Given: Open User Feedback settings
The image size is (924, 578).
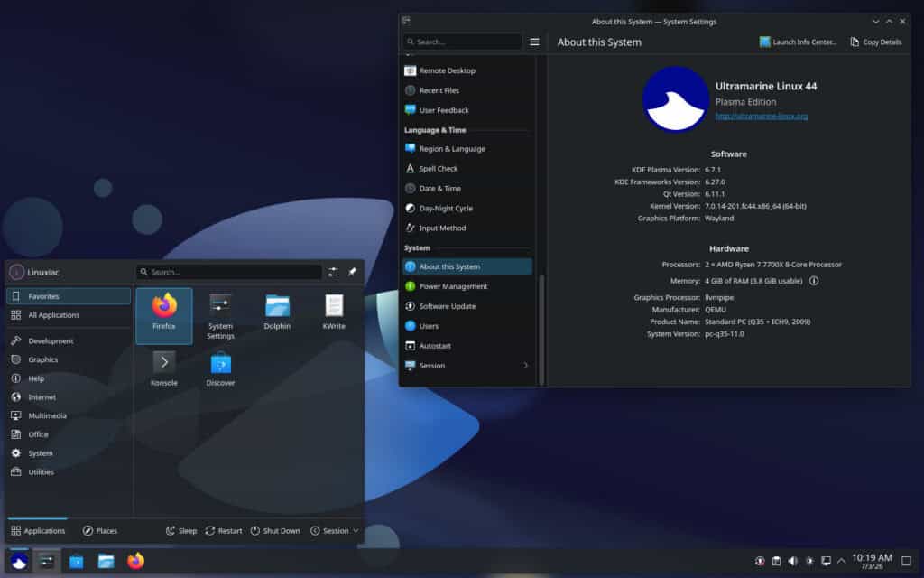Looking at the screenshot, I should click(x=468, y=110).
